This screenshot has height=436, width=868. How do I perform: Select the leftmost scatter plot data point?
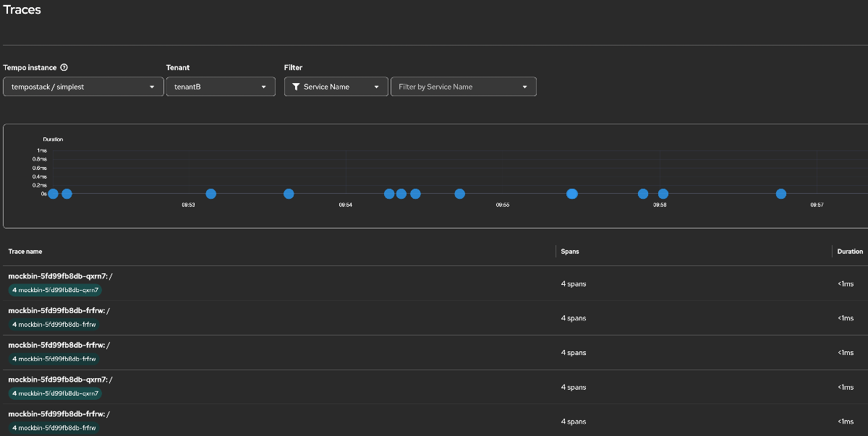click(53, 194)
